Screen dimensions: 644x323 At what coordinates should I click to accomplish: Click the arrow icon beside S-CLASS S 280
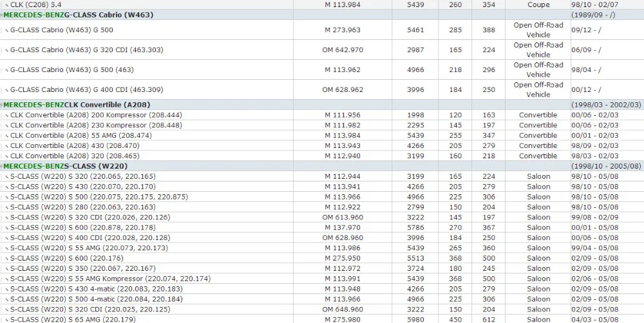point(6,208)
